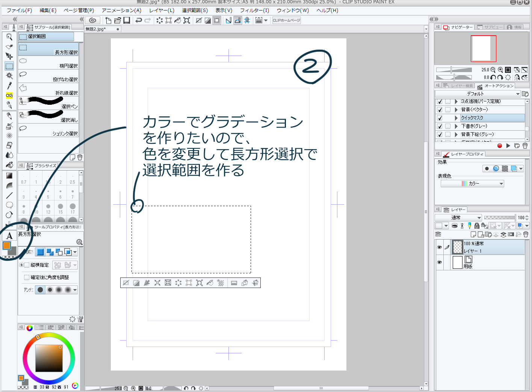Open the フィルター(I) menu
This screenshot has height=392, width=532.
click(x=254, y=10)
